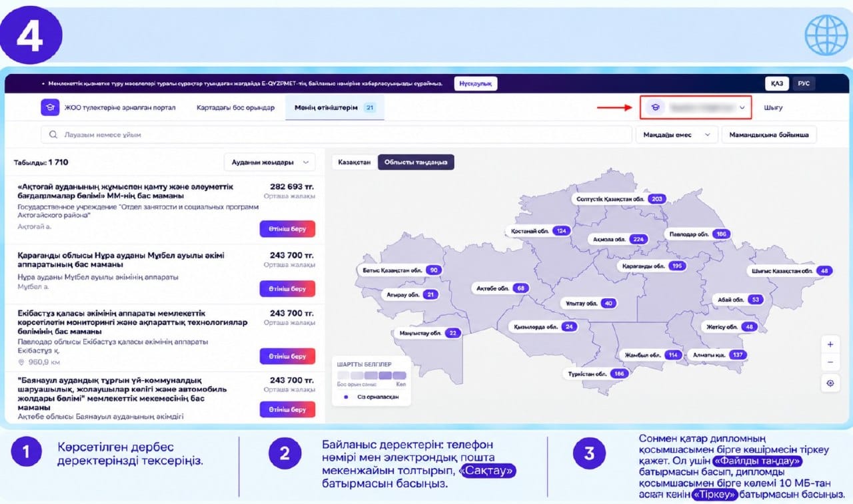The height and width of the screenshot is (504, 853).
Task: Select Ақтөбе обл. 68 on map
Action: (502, 288)
